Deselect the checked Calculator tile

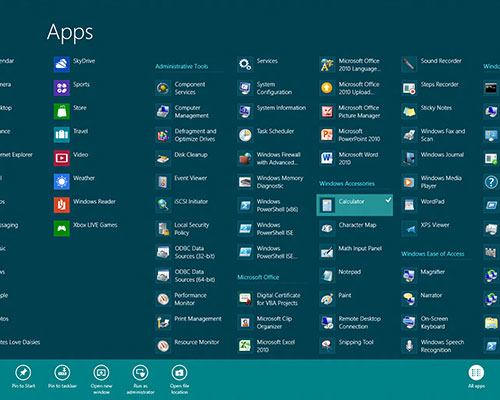pos(355,205)
